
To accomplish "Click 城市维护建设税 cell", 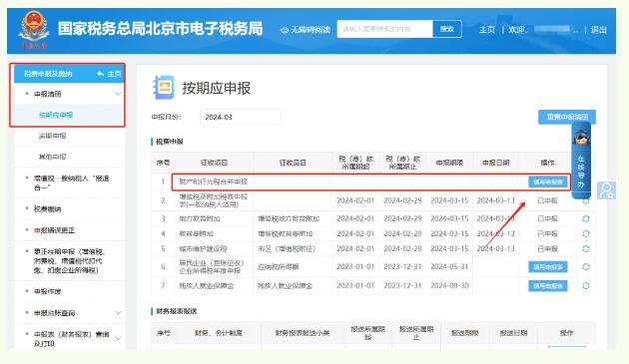I will tap(203, 249).
